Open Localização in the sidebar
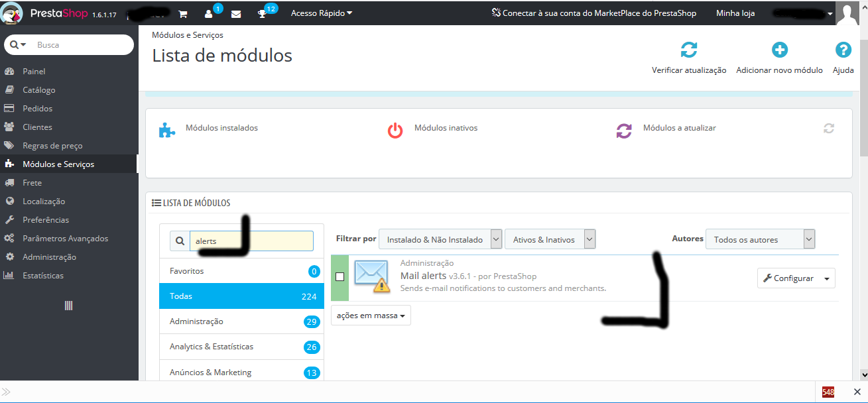Image resolution: width=868 pixels, height=403 pixels. pos(69,201)
